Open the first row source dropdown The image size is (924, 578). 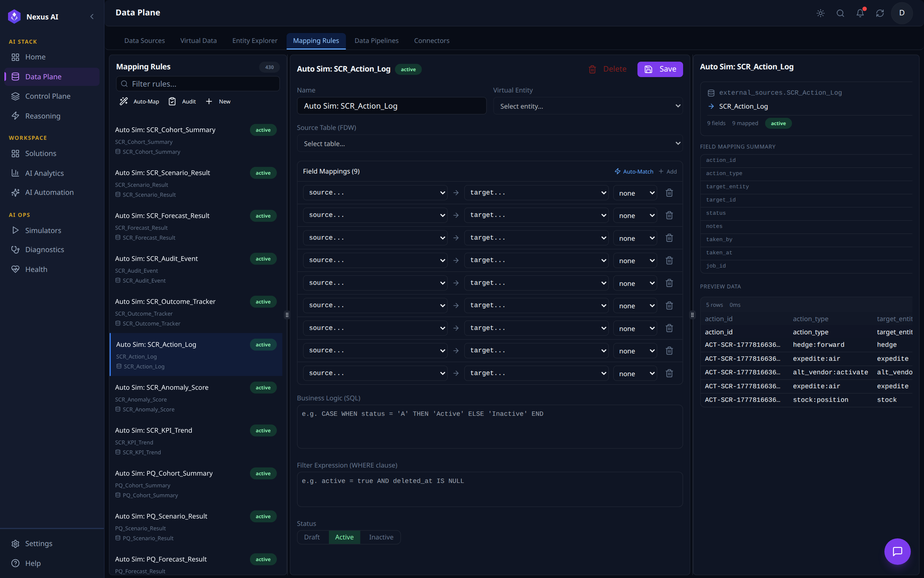(375, 193)
